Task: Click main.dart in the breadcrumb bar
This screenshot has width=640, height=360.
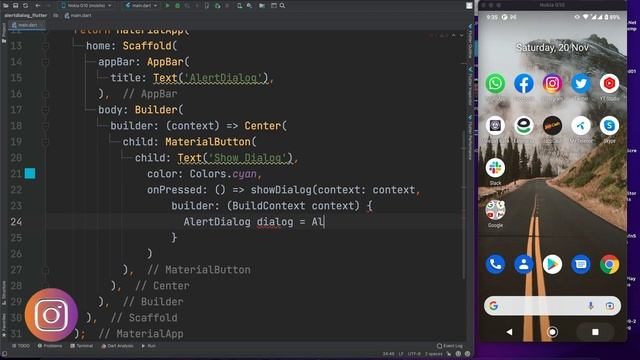Action: coord(78,16)
